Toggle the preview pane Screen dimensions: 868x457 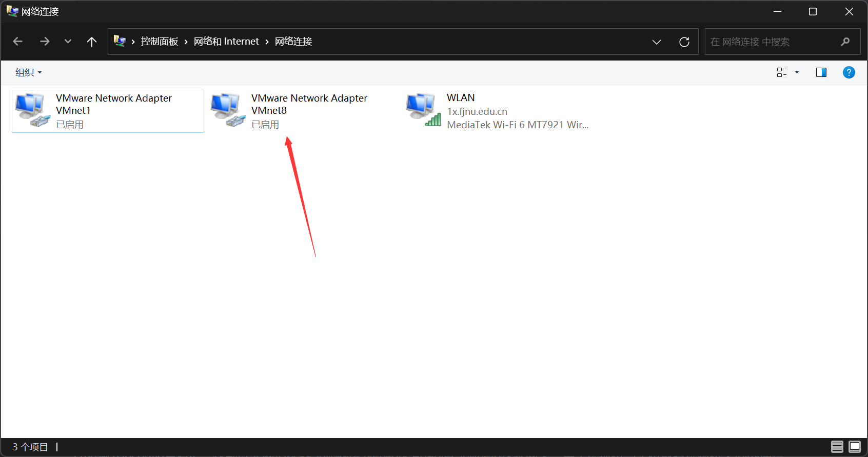pyautogui.click(x=821, y=72)
